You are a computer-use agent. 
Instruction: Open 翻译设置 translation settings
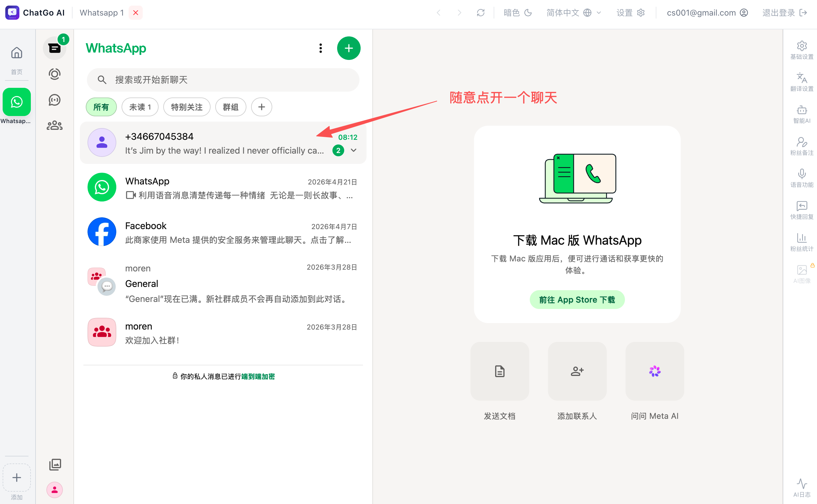pos(802,82)
